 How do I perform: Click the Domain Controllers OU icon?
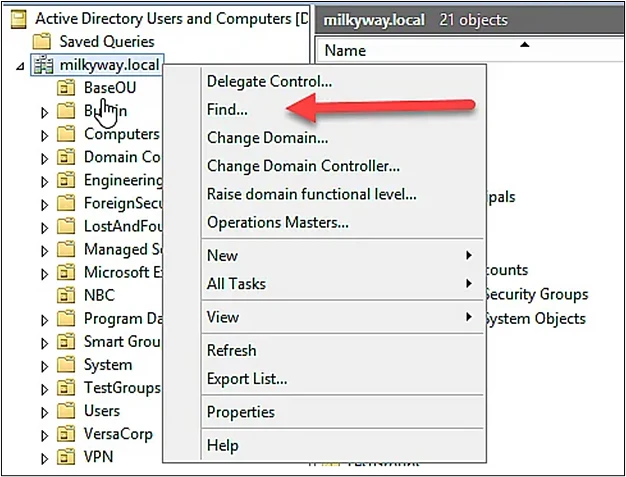pos(66,157)
